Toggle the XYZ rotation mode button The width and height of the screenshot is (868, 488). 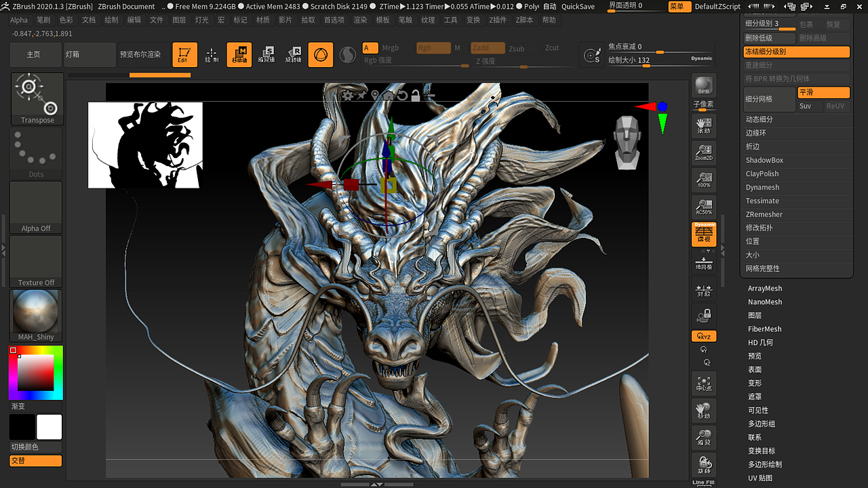tap(704, 336)
